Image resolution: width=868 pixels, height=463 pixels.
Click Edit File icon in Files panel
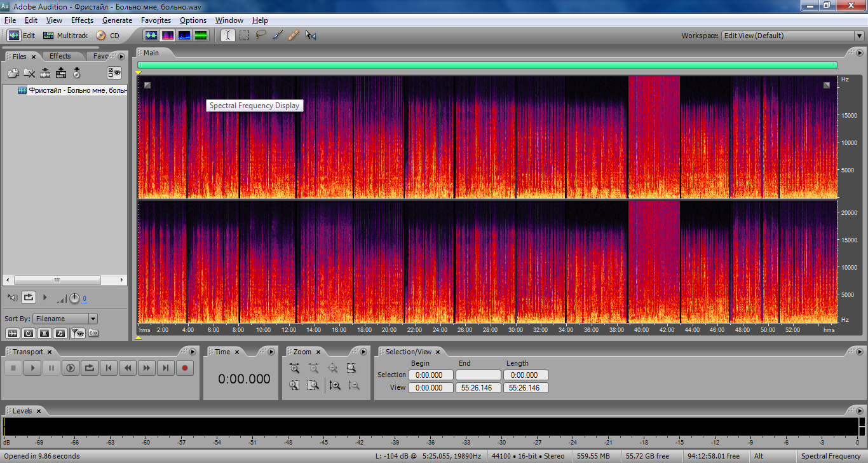tap(45, 73)
